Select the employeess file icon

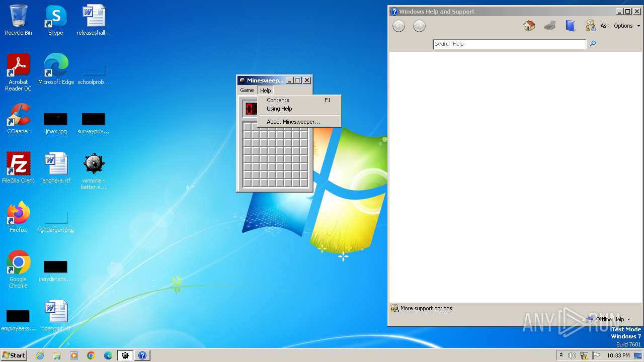(18, 321)
